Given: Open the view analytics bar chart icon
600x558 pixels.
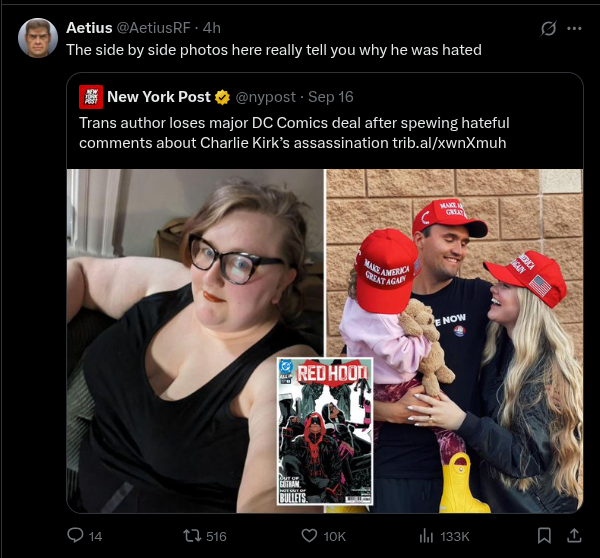Looking at the screenshot, I should (426, 536).
